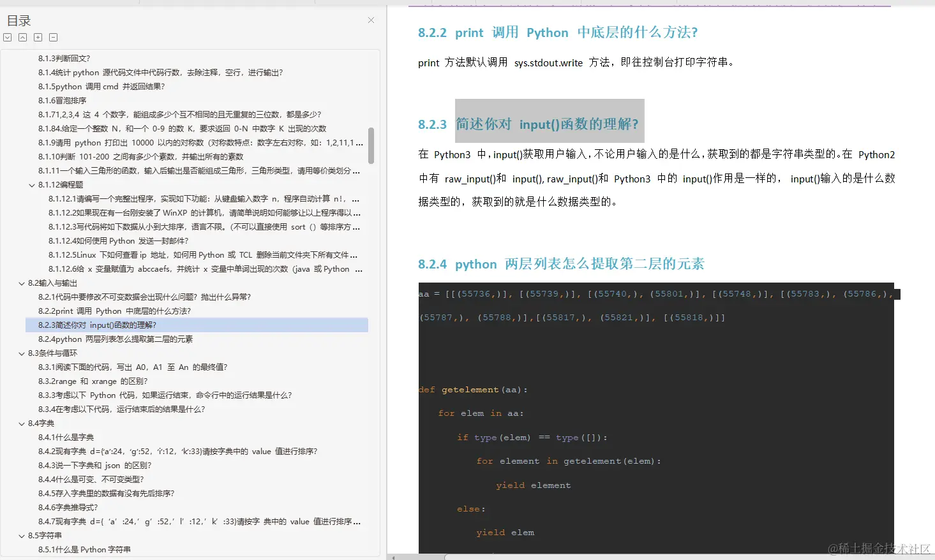This screenshot has width=935, height=560.
Task: Click the expand-all down-chevron icon in 目录 panel
Action: pyautogui.click(x=7, y=37)
